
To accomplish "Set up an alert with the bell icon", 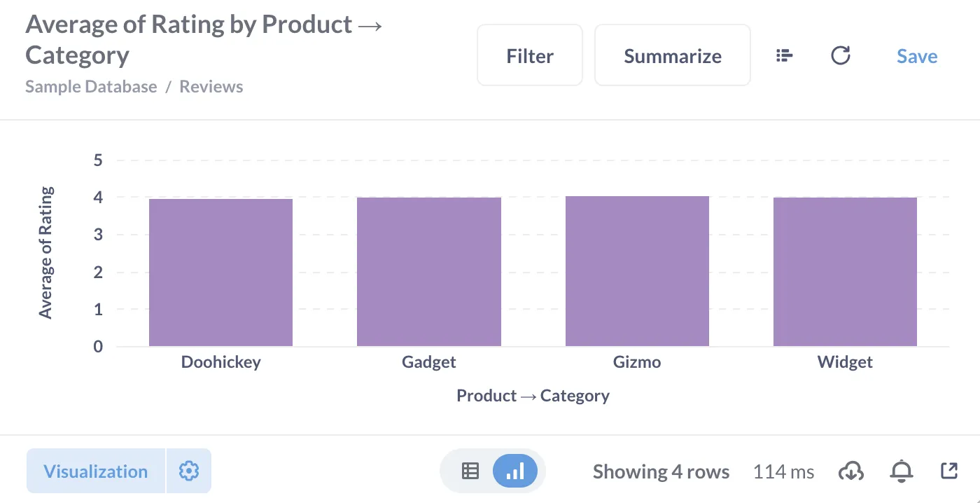I will [901, 471].
